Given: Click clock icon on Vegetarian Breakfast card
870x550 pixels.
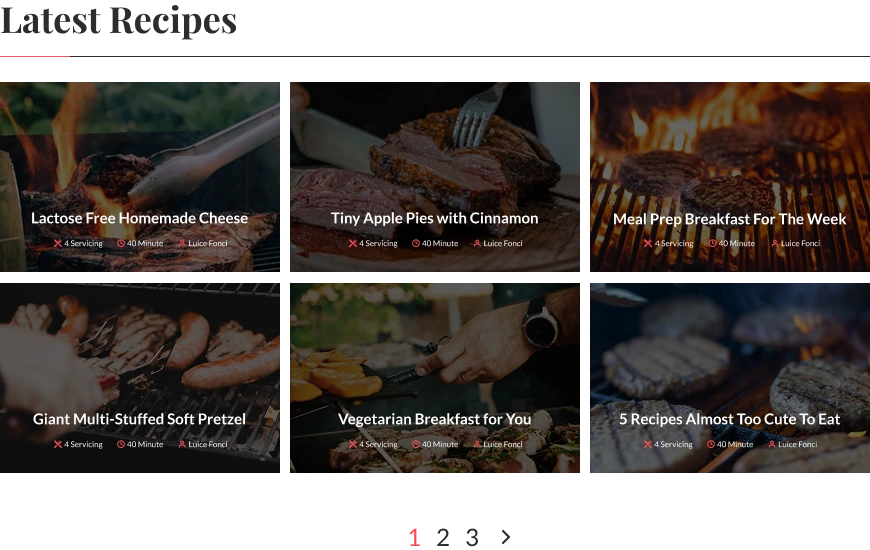Looking at the screenshot, I should 416,444.
